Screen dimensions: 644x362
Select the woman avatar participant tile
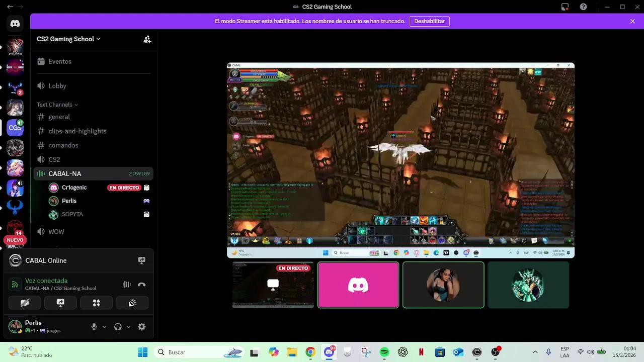click(x=443, y=285)
